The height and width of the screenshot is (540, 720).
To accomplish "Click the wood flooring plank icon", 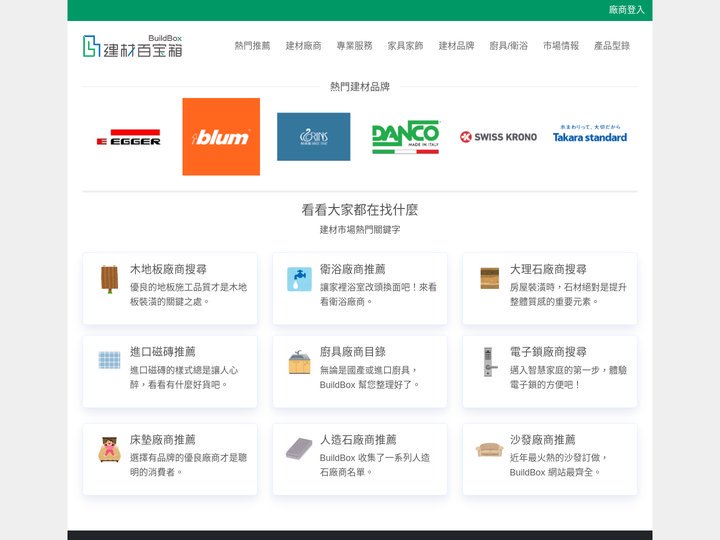I will pyautogui.click(x=109, y=279).
